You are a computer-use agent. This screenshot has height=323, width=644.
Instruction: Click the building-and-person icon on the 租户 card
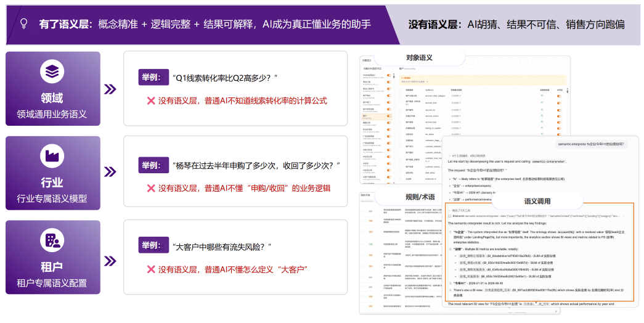pos(52,240)
